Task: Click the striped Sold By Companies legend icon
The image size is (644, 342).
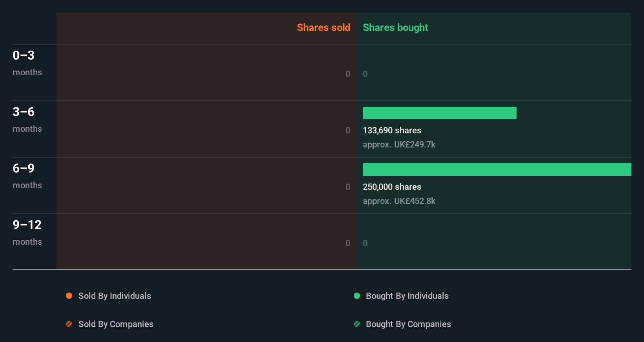Action: click(x=69, y=324)
